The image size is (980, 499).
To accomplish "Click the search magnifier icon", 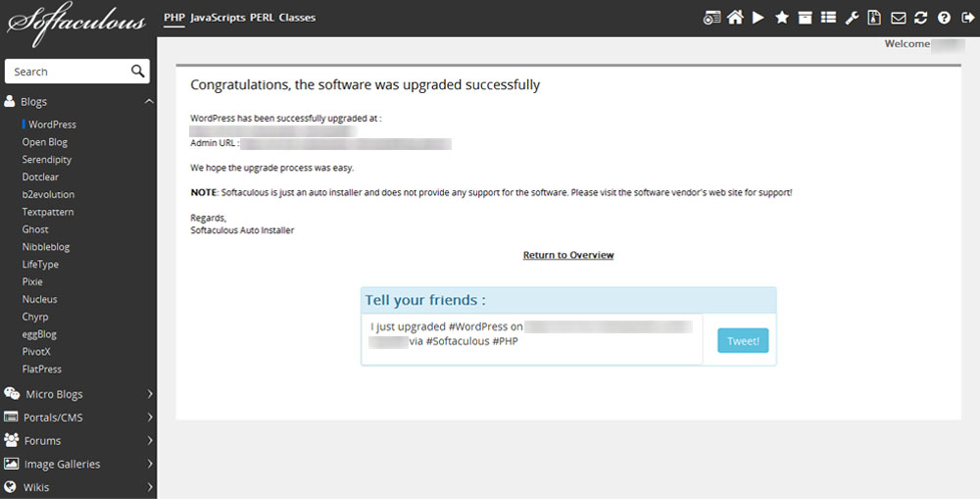I will pos(138,71).
